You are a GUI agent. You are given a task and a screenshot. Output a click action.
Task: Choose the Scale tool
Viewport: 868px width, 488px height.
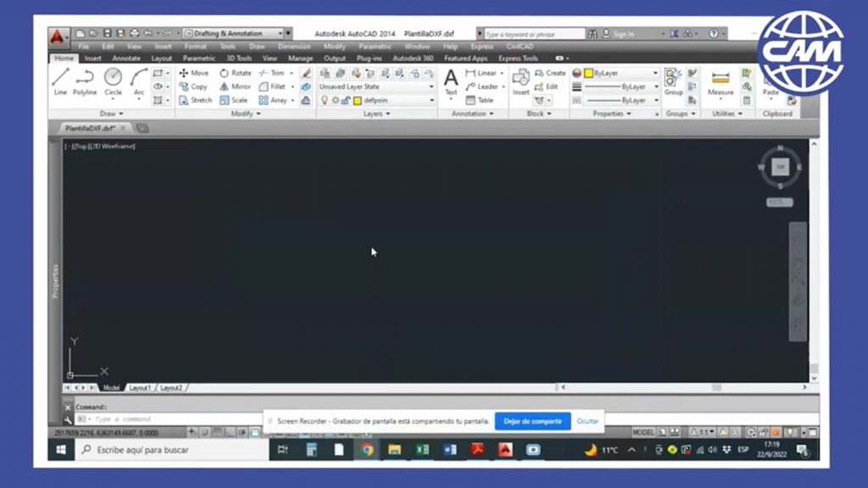234,100
